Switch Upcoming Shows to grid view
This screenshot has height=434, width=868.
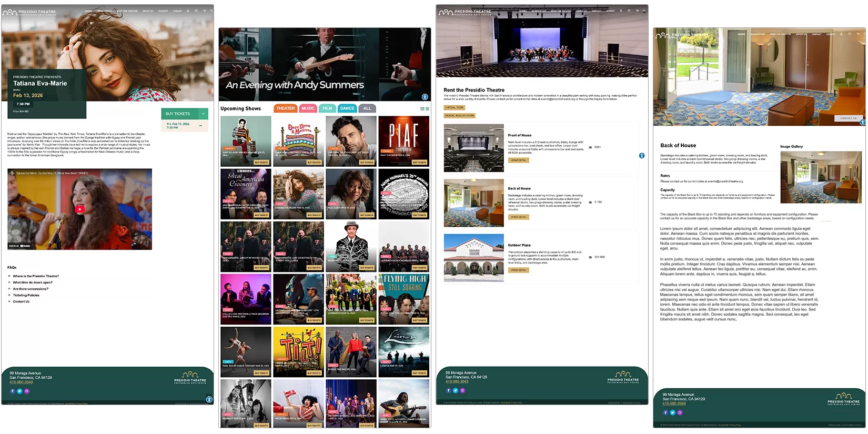427,109
